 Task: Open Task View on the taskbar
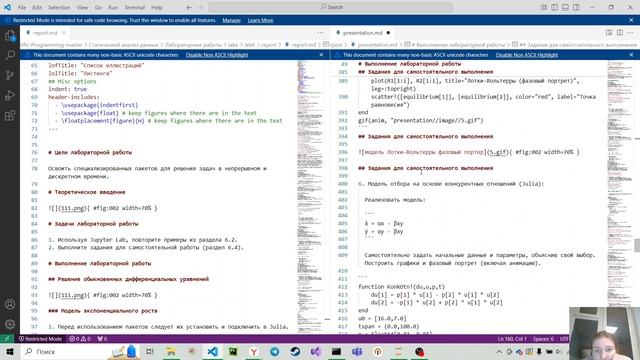click(150, 351)
